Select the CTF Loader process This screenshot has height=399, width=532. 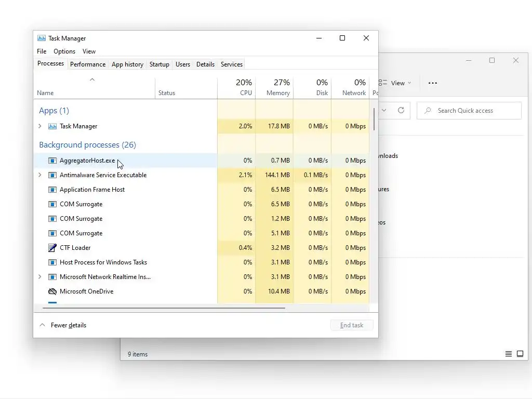(x=201, y=248)
